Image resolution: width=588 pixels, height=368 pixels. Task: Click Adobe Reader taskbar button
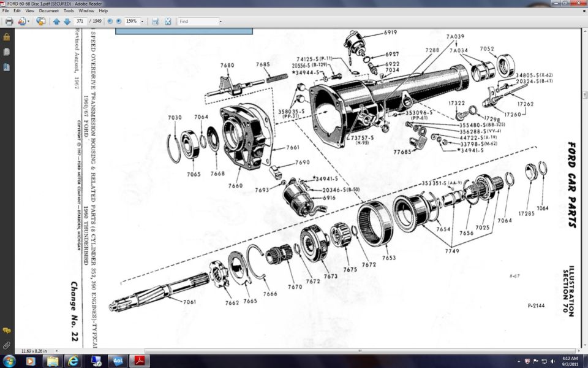click(140, 361)
